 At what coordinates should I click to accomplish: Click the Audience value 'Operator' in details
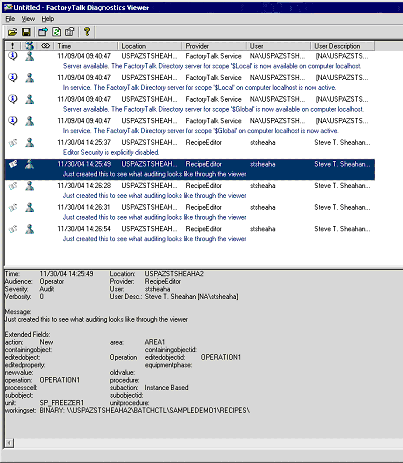point(52,281)
